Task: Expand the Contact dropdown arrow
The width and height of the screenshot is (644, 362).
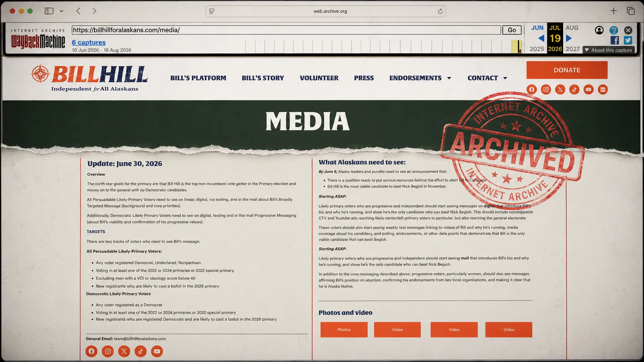Action: click(505, 78)
